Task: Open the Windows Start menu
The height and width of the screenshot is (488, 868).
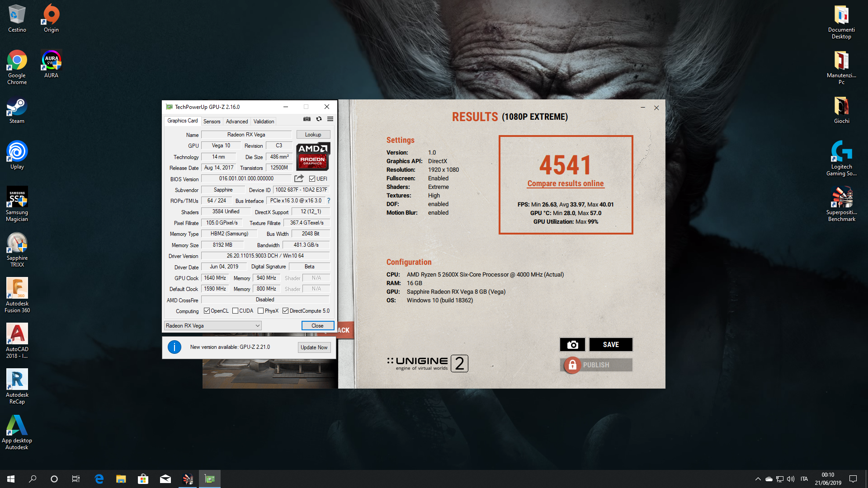Action: (x=11, y=479)
